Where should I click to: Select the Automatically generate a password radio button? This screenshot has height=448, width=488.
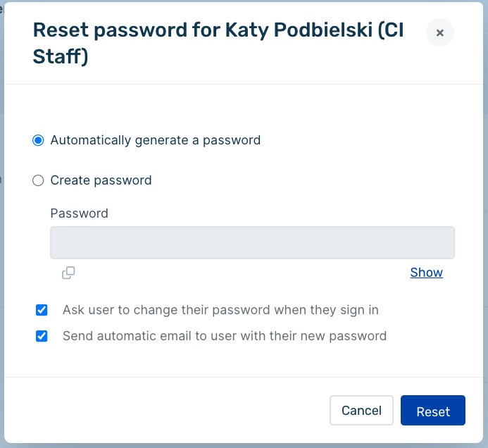pyautogui.click(x=38, y=140)
